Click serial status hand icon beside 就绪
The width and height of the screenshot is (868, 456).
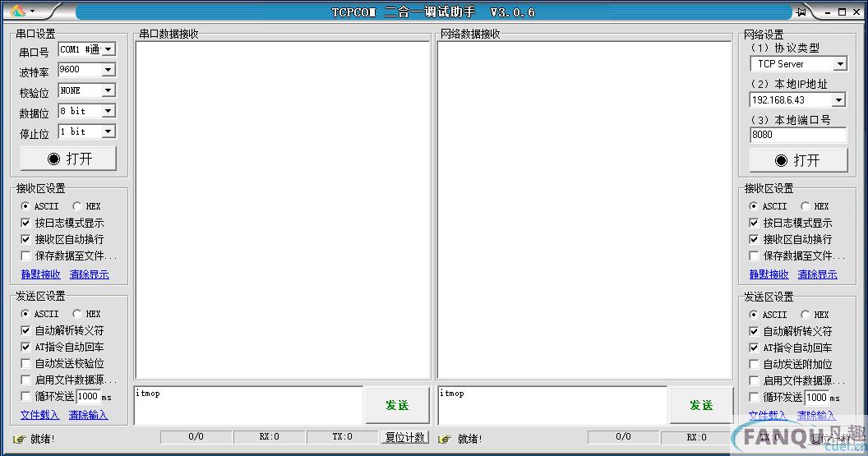point(19,439)
